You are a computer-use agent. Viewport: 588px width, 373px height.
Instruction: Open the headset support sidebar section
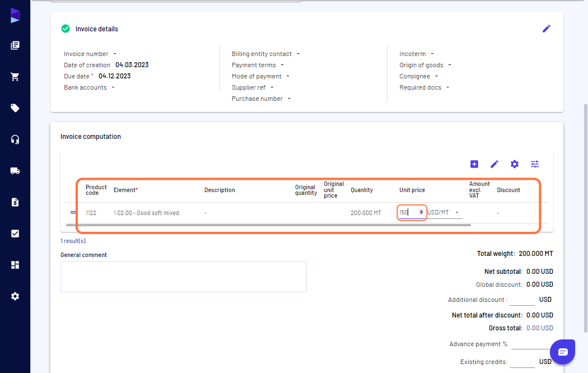(x=15, y=139)
